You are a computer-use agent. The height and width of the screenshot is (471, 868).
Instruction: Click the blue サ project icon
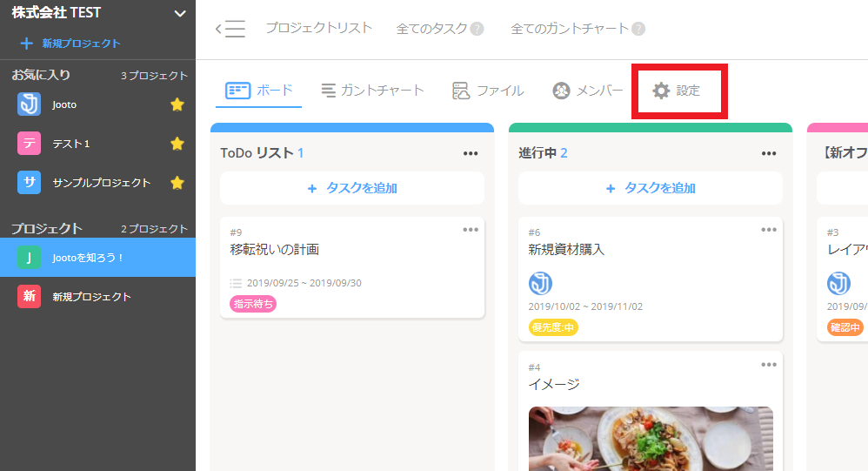coord(29,182)
